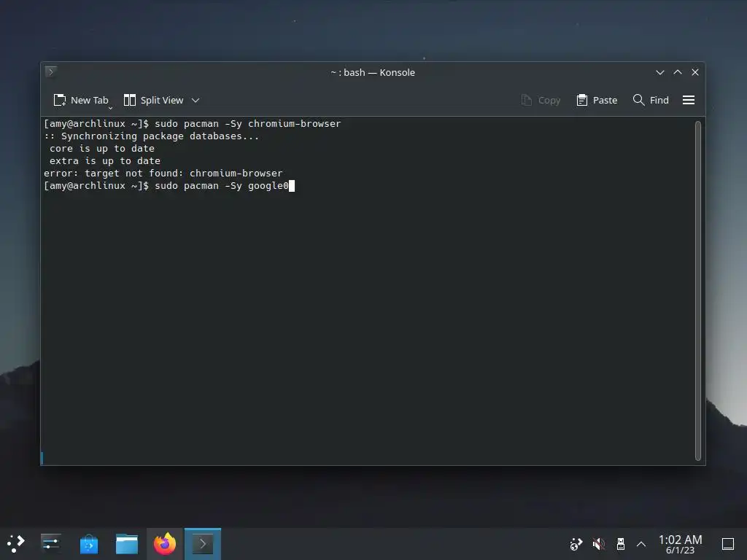Launch Discover software center from the taskbar
Viewport: 747px width, 560px height.
[x=88, y=544]
